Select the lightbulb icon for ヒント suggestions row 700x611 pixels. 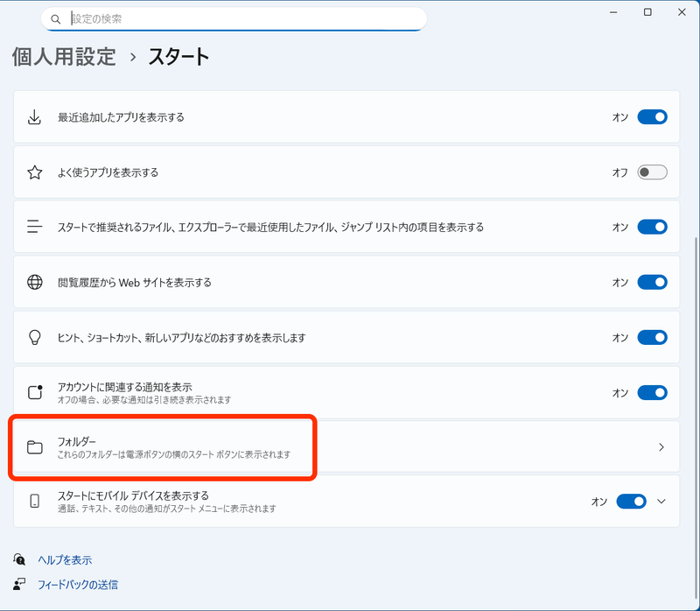coord(34,337)
